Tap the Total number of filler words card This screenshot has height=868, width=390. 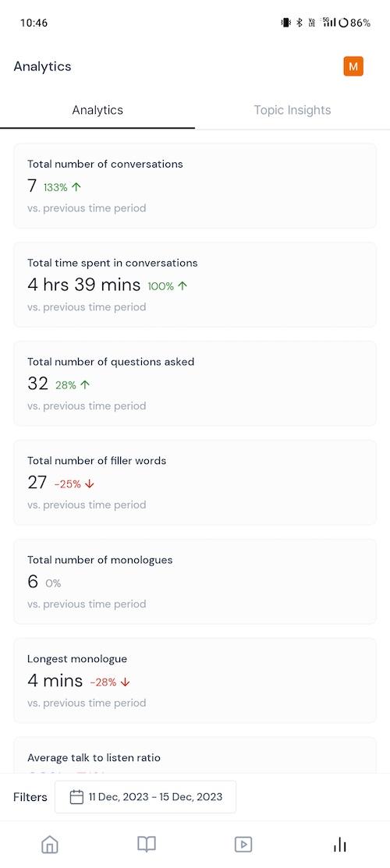coord(195,483)
